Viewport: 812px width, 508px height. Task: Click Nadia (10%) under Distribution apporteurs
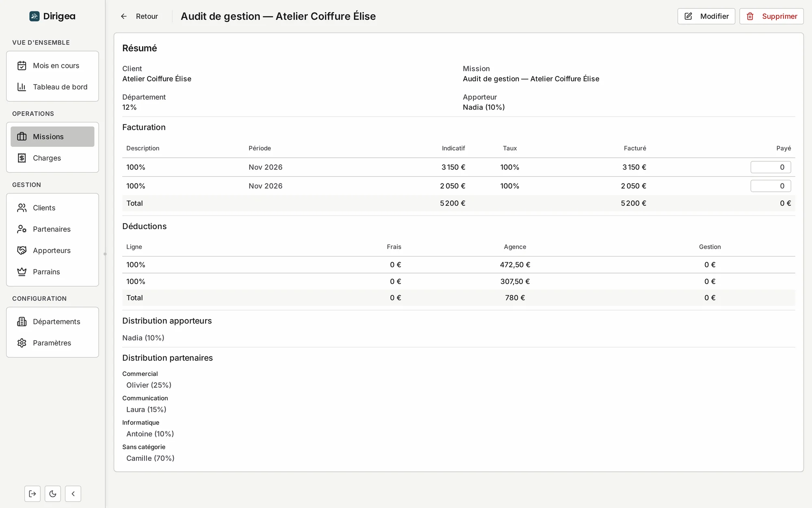tap(143, 338)
